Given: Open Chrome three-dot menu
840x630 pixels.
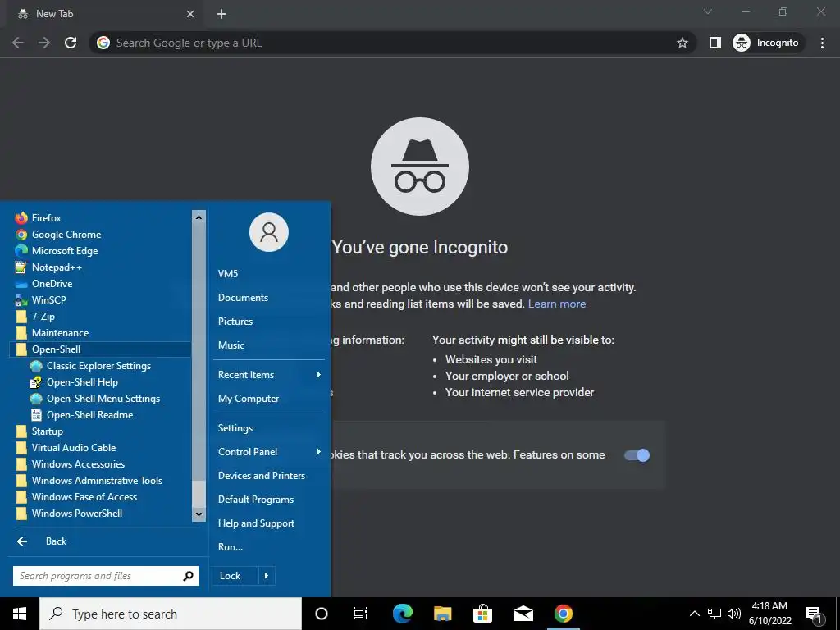Looking at the screenshot, I should click(x=822, y=43).
